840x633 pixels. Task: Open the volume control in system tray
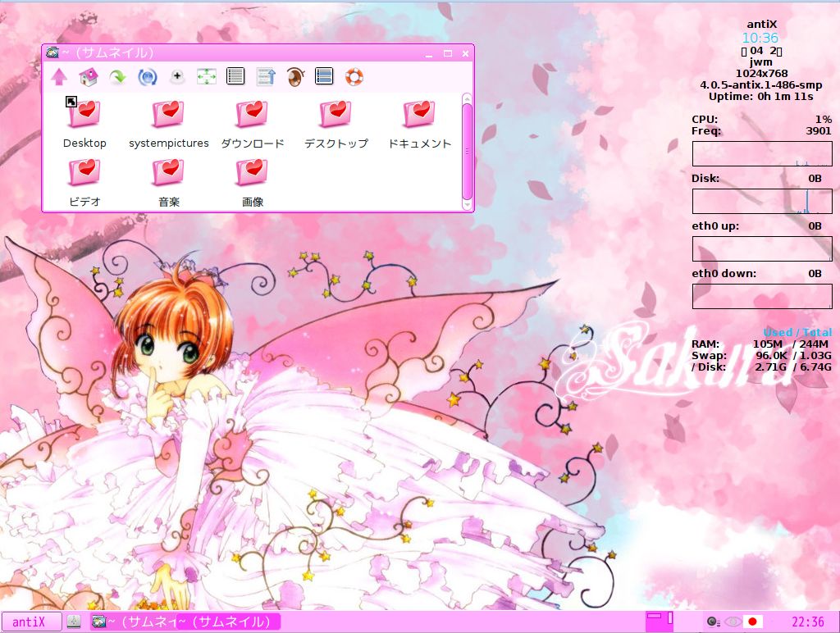point(713,622)
